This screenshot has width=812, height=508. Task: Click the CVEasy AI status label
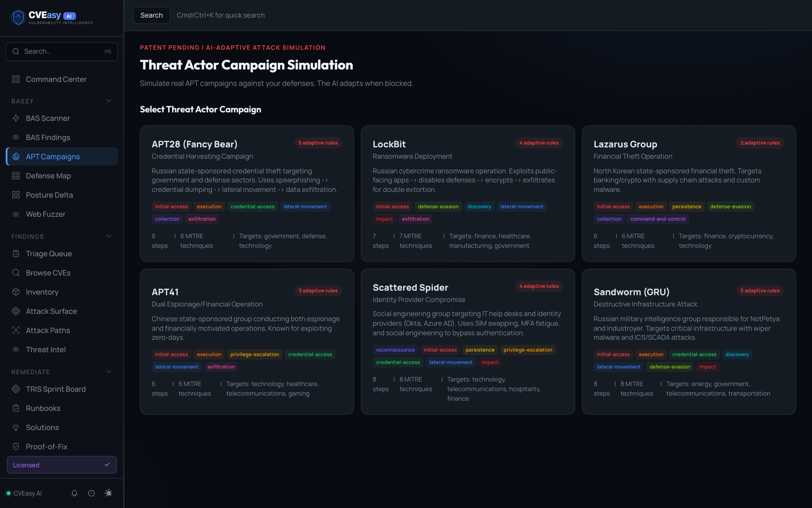(x=27, y=493)
